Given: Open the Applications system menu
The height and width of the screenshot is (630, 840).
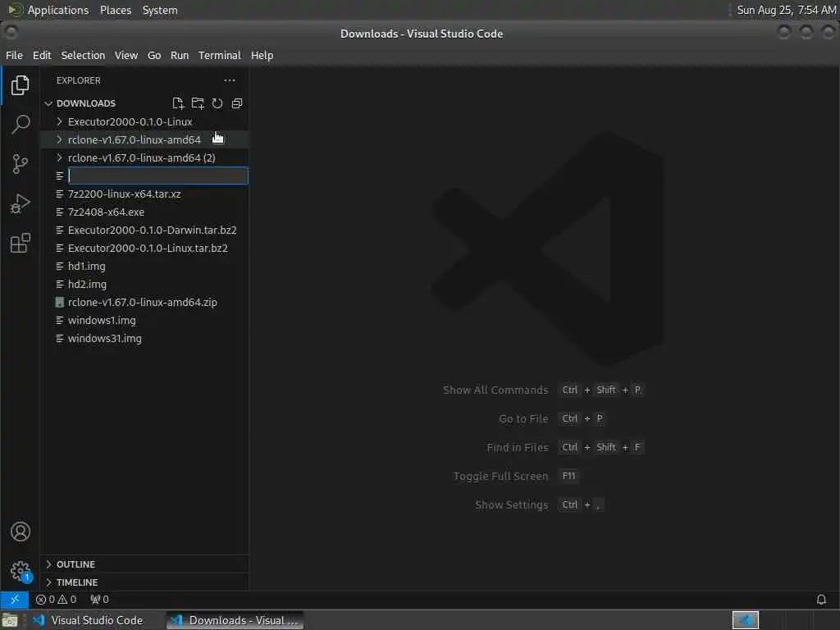Looking at the screenshot, I should [x=58, y=10].
